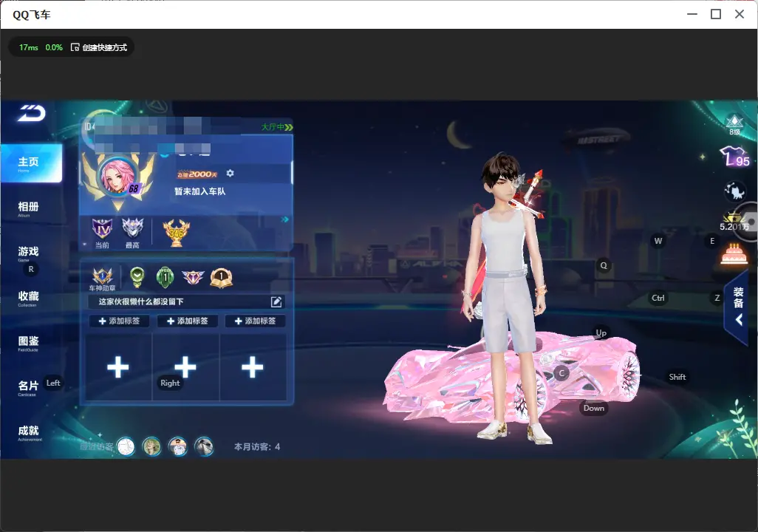Open the 主页 home tab

coord(32,163)
